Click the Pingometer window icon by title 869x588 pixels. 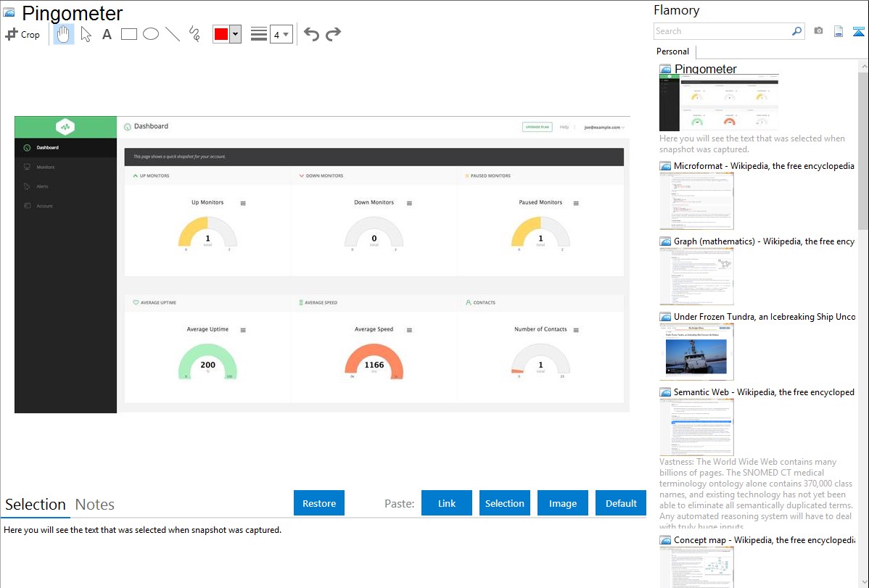(9, 12)
